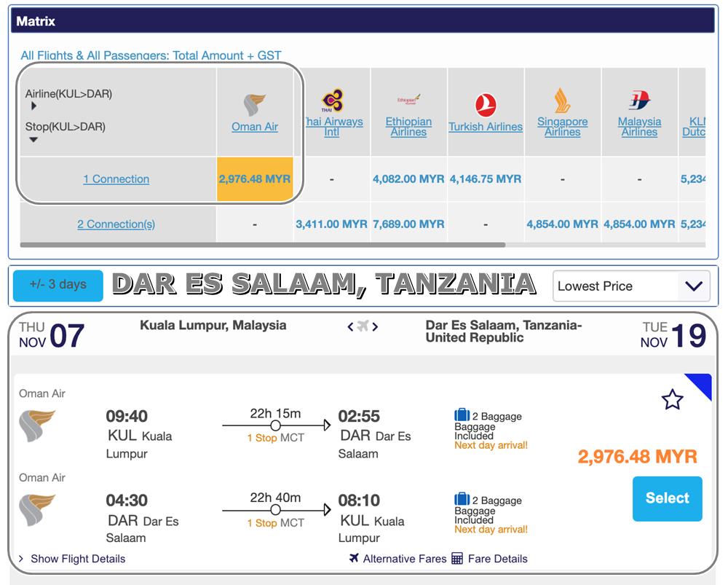
Task: Go to previous date with left chevron
Action: pos(351,326)
